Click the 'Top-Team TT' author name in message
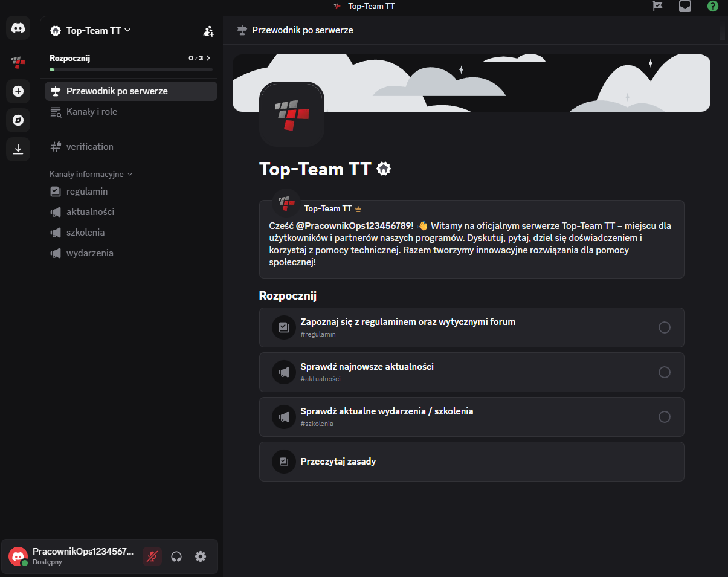 coord(328,209)
